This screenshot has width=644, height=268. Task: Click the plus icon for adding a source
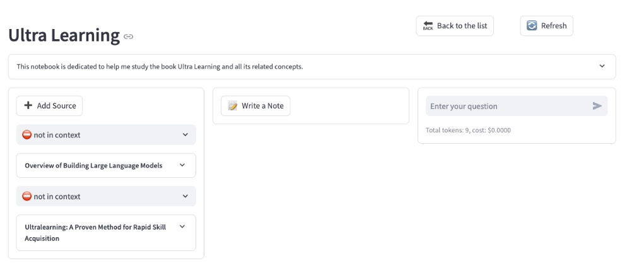click(x=28, y=106)
